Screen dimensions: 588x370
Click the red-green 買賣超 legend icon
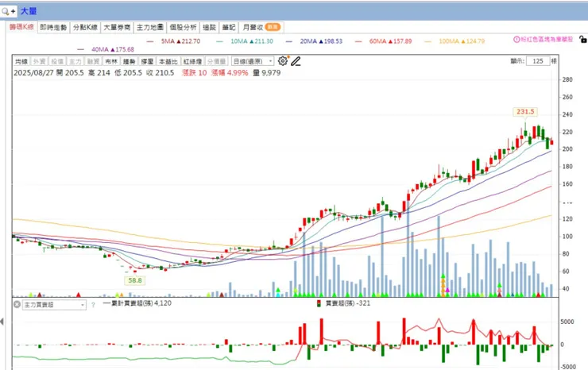(x=319, y=303)
